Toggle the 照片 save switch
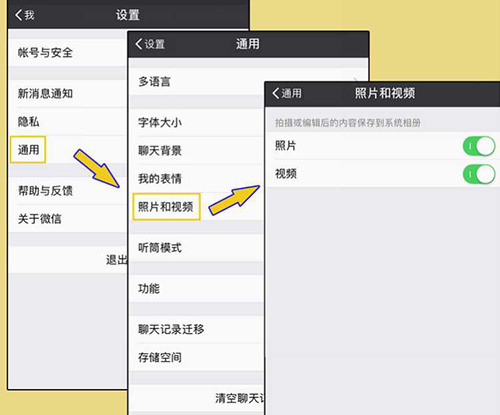This screenshot has width=500, height=415. (x=479, y=146)
